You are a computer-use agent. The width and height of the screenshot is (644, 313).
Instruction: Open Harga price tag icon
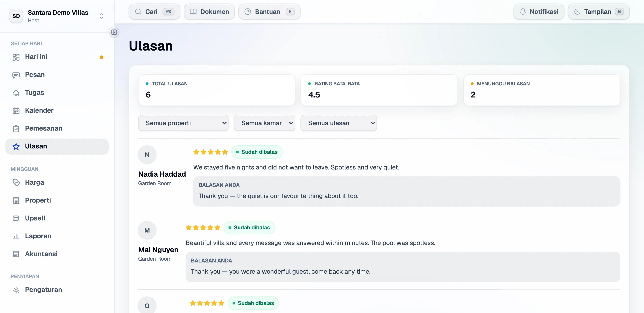coord(16,182)
